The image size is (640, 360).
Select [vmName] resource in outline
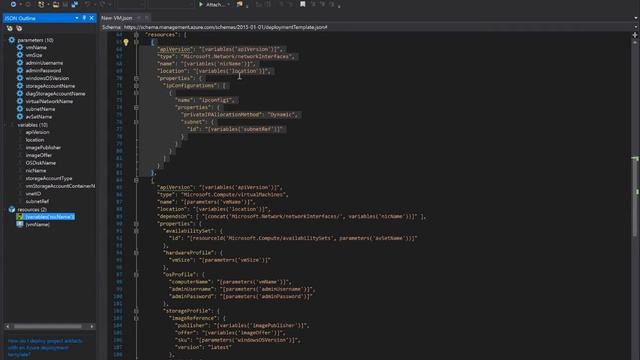[38, 224]
